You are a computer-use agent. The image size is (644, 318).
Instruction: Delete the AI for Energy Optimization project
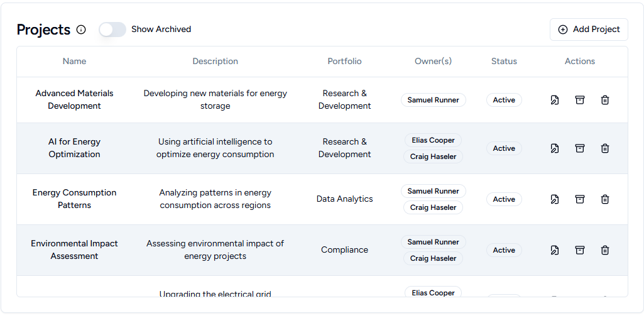605,148
